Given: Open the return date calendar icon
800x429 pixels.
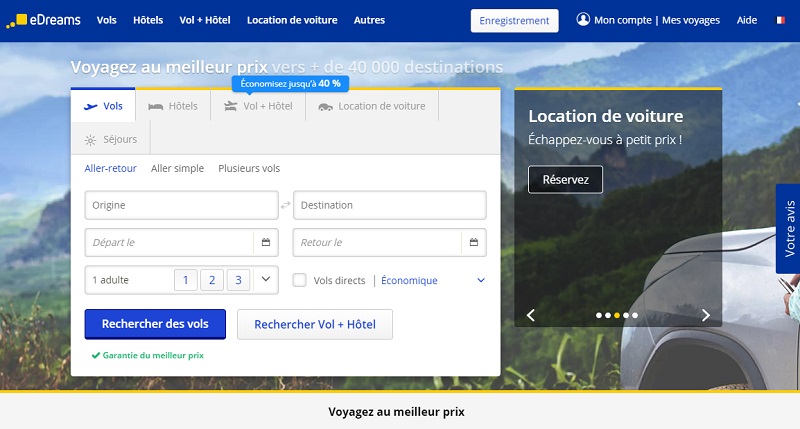Looking at the screenshot, I should click(474, 242).
